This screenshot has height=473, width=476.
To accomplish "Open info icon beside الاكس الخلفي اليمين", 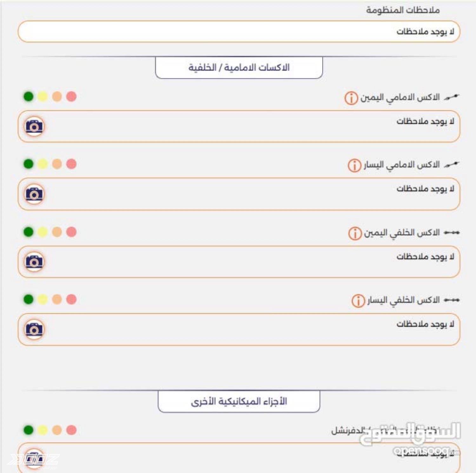I will pyautogui.click(x=355, y=233).
